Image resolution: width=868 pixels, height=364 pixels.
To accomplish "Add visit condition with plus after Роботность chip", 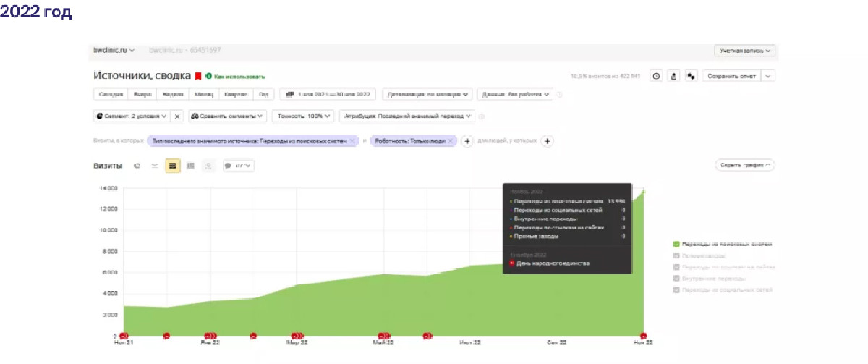I will (467, 141).
